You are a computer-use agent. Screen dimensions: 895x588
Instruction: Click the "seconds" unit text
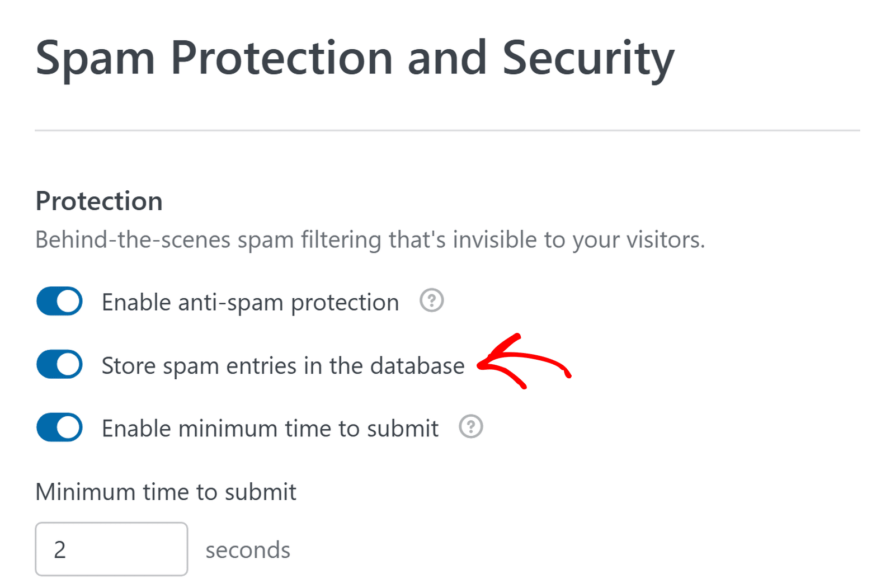point(248,551)
